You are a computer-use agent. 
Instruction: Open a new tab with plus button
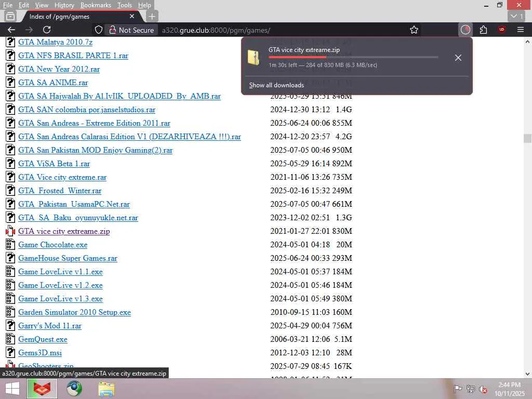tap(152, 16)
